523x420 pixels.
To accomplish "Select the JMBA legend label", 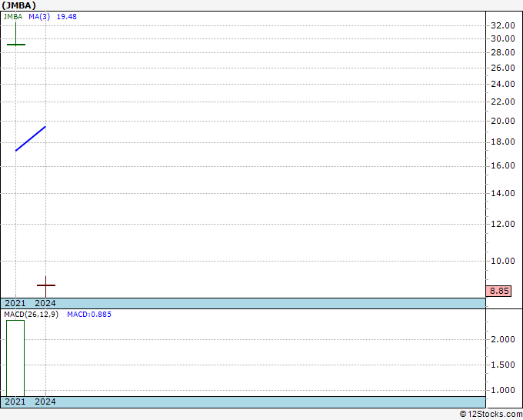I will pos(13,17).
